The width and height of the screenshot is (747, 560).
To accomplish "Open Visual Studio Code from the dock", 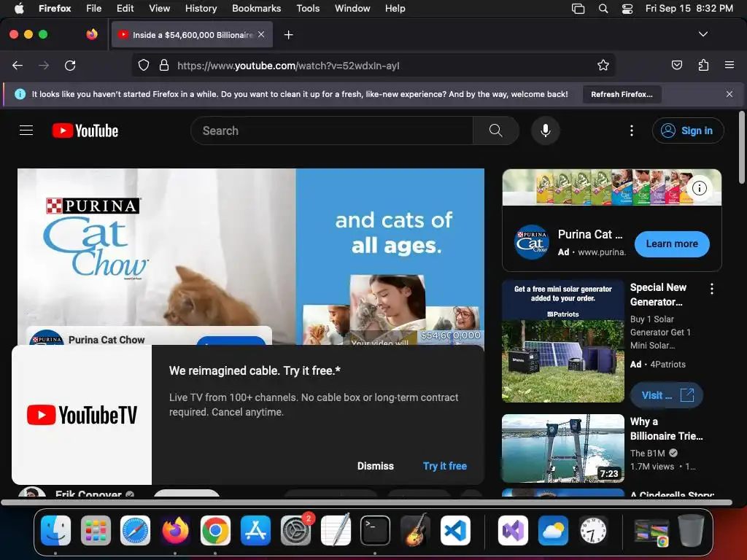I will point(455,530).
